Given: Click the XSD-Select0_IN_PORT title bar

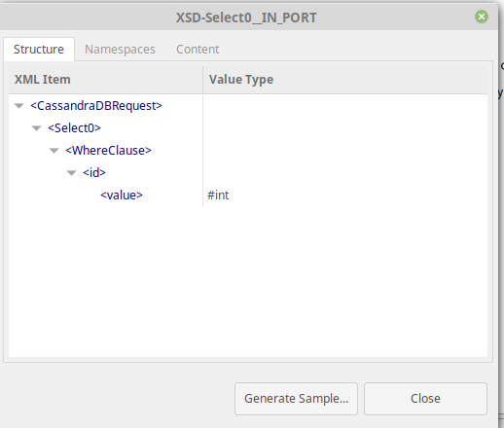Looking at the screenshot, I should (246, 18).
